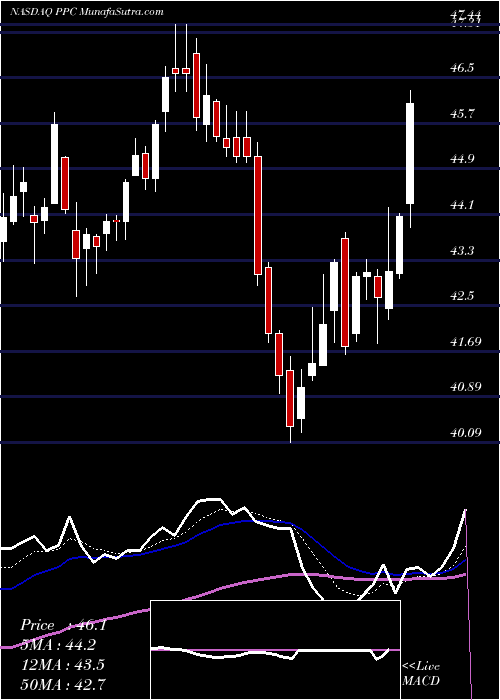The width and height of the screenshot is (500, 700).
Task: Click the 44.9 price axis label
Action: [x=464, y=159]
